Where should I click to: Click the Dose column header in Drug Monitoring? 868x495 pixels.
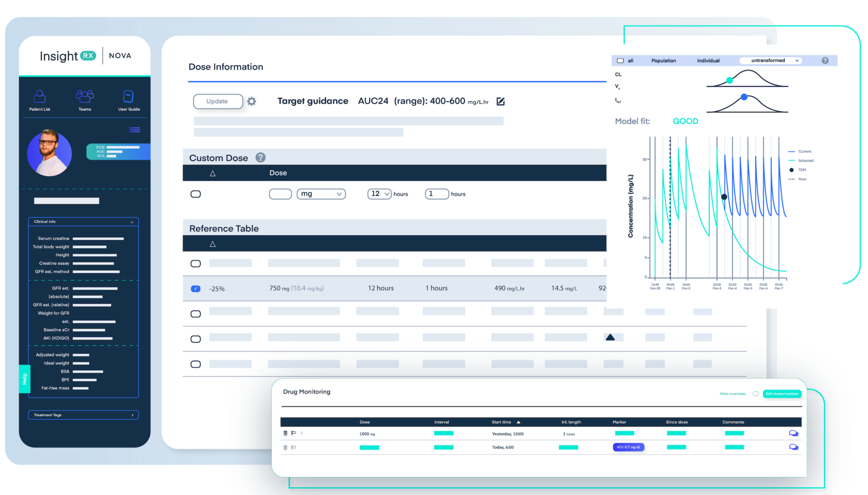click(x=365, y=422)
